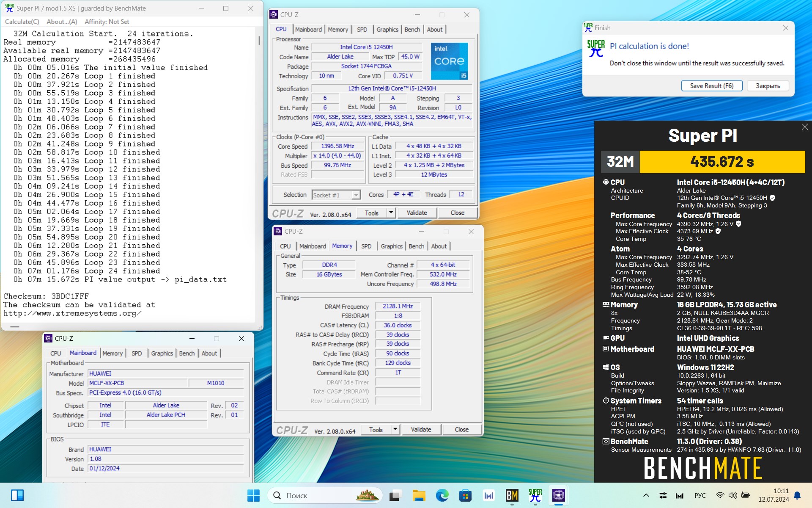Image resolution: width=812 pixels, height=508 pixels.
Task: Click Intel Core i5 logo in CPU-Z
Action: pyautogui.click(x=449, y=61)
